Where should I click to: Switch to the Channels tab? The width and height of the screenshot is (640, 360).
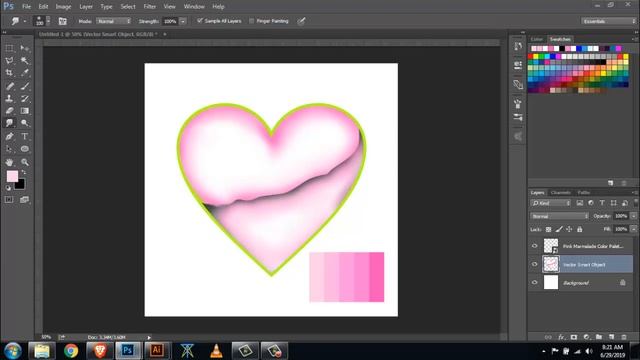tap(560, 192)
